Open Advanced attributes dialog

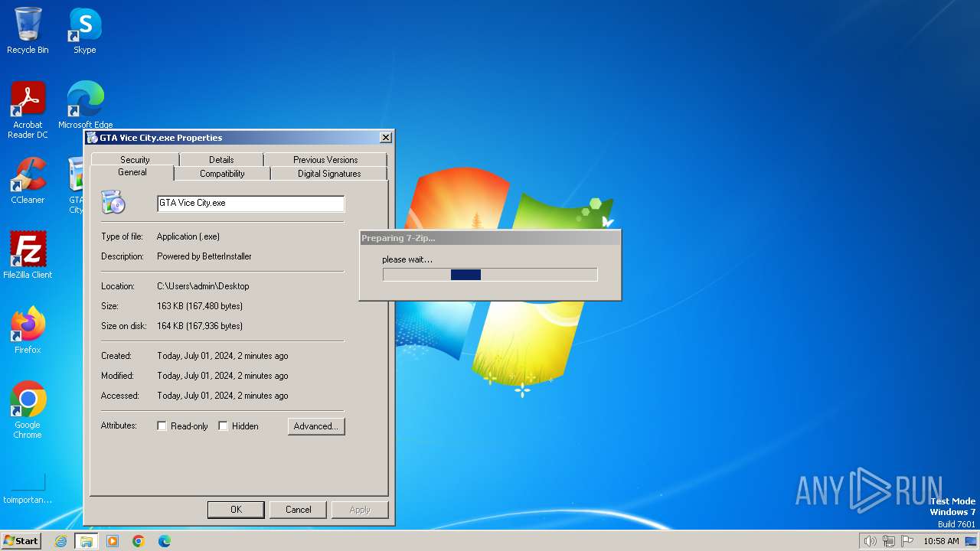(x=316, y=426)
